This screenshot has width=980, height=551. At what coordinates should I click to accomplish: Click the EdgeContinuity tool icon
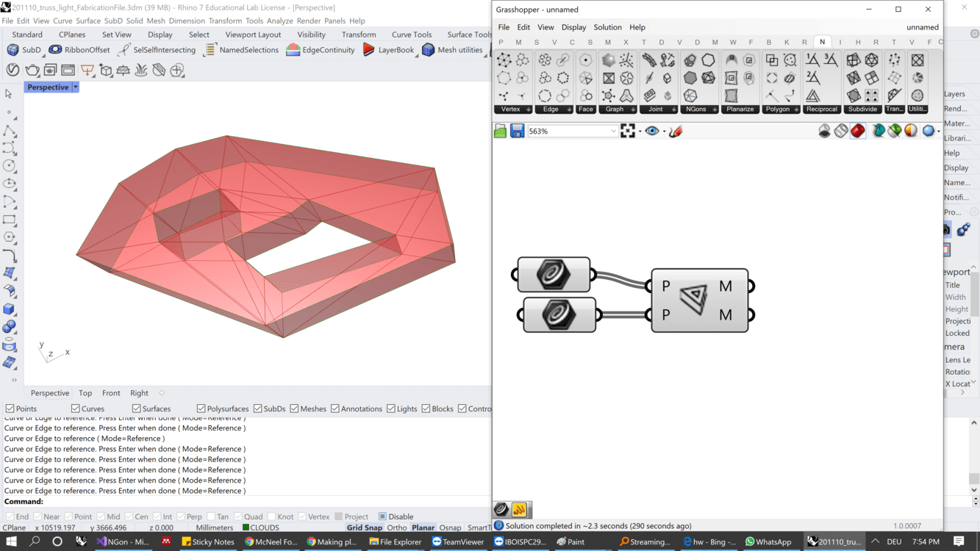pyautogui.click(x=293, y=50)
